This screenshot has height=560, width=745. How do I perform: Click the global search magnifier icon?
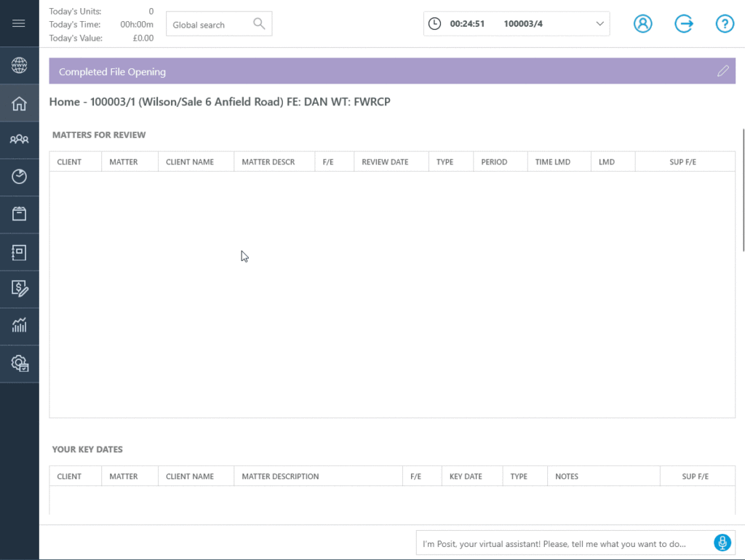tap(259, 23)
